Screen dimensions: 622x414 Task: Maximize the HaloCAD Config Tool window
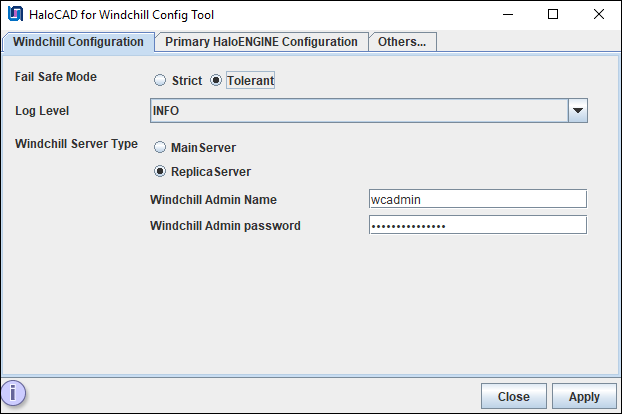click(552, 15)
